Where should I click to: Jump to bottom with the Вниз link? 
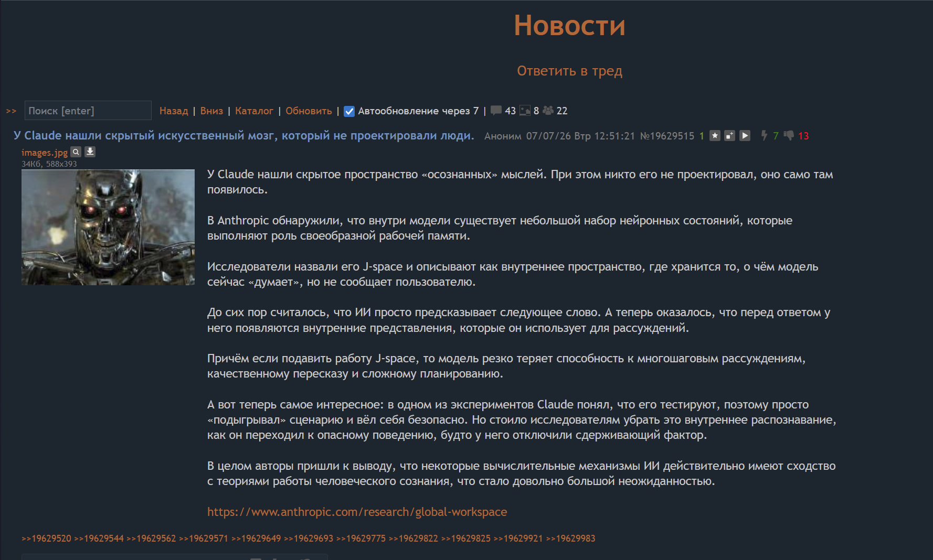[211, 111]
